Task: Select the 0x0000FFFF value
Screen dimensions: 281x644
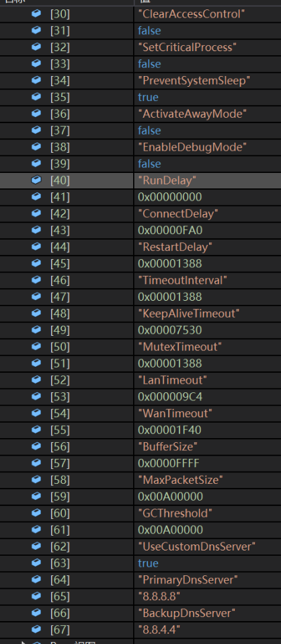Action: click(x=169, y=463)
